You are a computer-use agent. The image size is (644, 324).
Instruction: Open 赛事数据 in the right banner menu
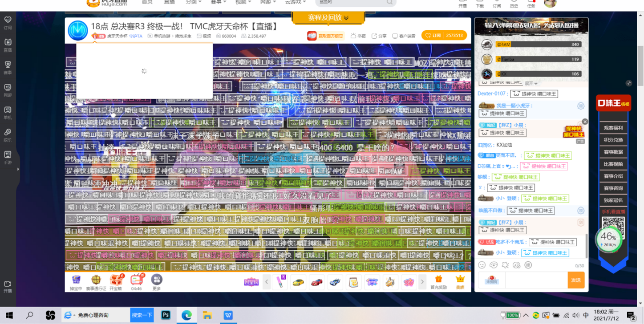pyautogui.click(x=613, y=152)
